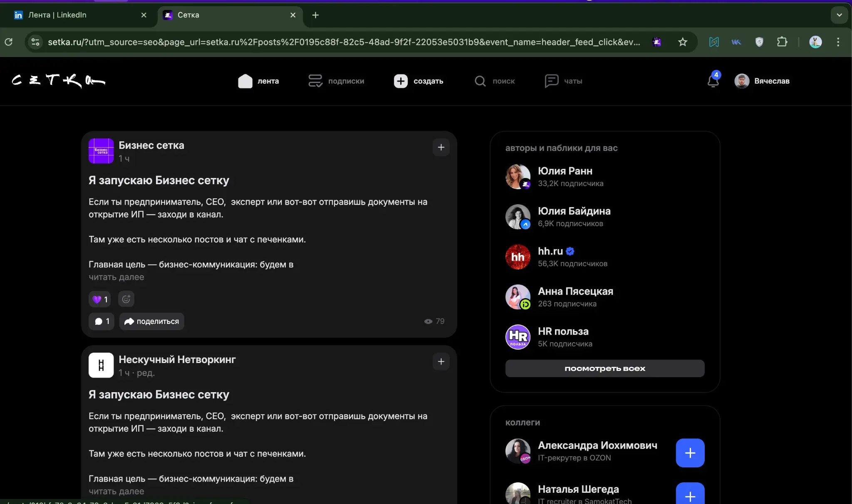Open Бизнес сетка author name
852x504 pixels.
click(x=151, y=145)
